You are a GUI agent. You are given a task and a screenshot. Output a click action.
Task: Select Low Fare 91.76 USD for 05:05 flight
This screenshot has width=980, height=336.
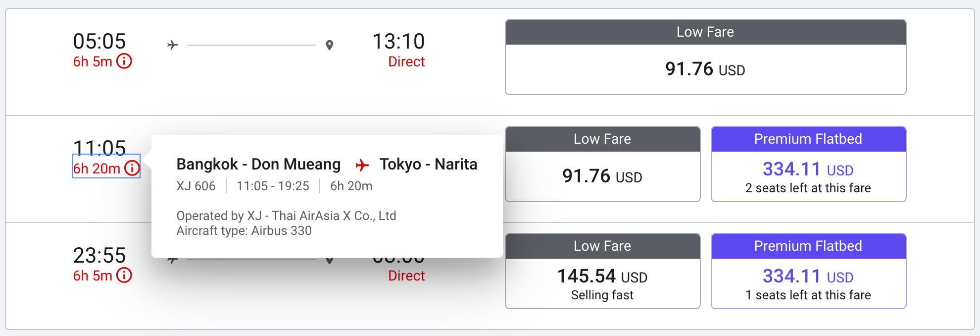pos(705,69)
